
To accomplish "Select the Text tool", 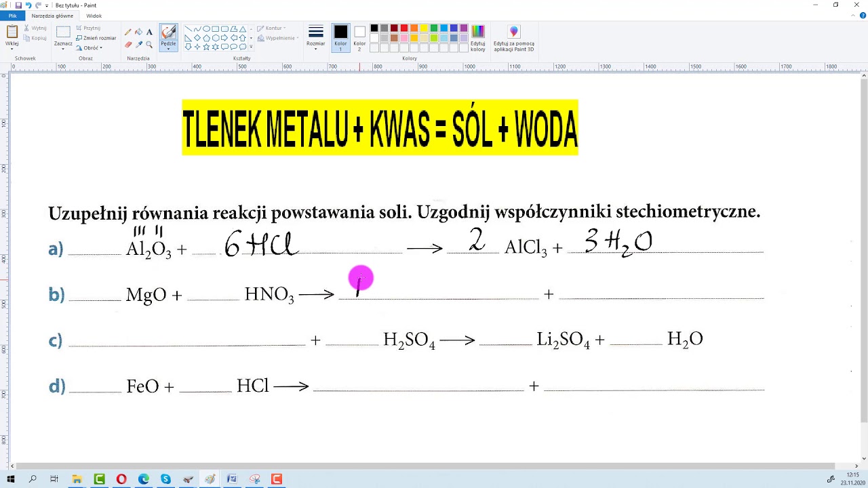I will (149, 32).
